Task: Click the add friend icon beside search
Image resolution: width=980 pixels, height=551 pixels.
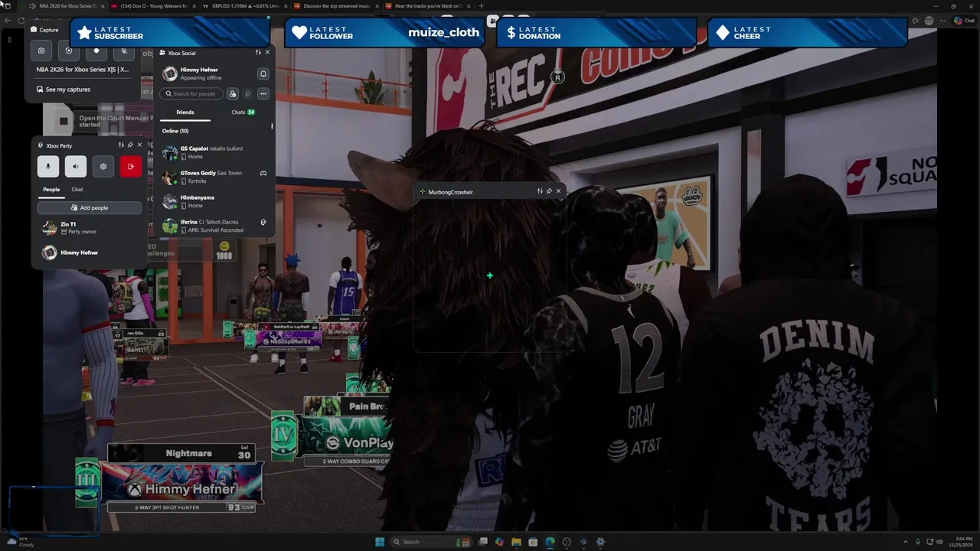Action: [233, 94]
